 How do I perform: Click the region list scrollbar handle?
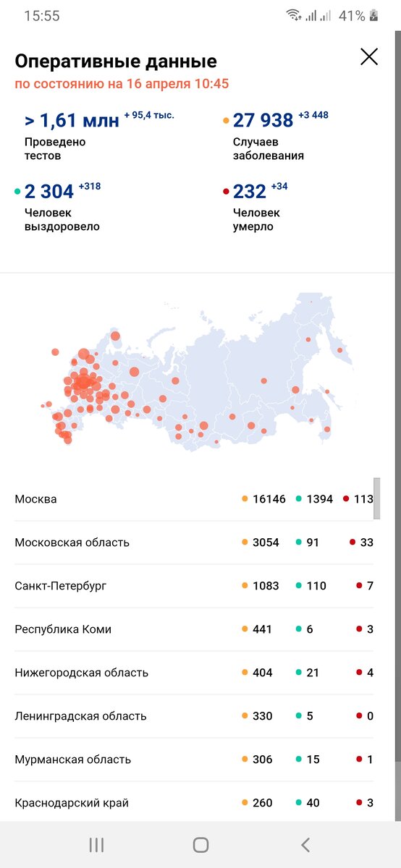point(377,498)
